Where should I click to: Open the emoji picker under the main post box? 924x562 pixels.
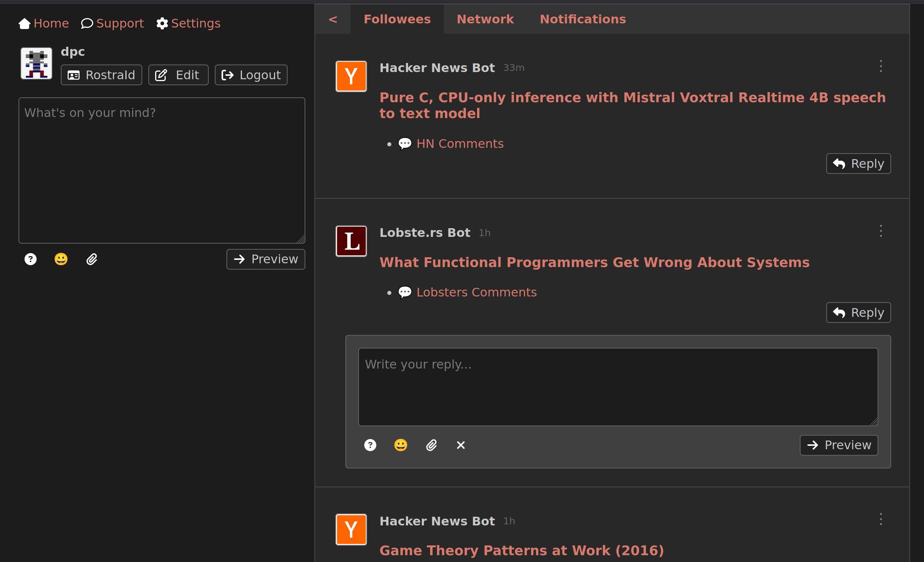(x=61, y=259)
